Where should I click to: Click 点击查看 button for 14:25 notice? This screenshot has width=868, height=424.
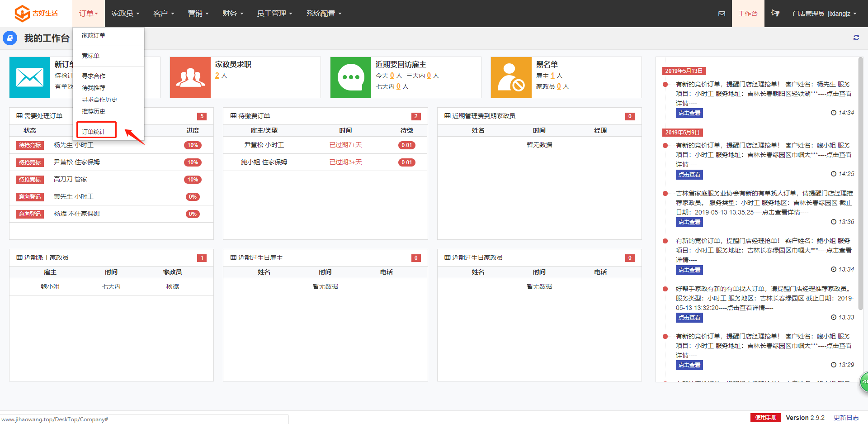[689, 174]
